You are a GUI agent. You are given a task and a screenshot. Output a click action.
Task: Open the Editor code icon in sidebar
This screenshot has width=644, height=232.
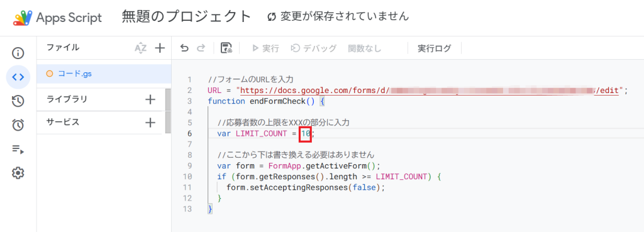(x=18, y=77)
